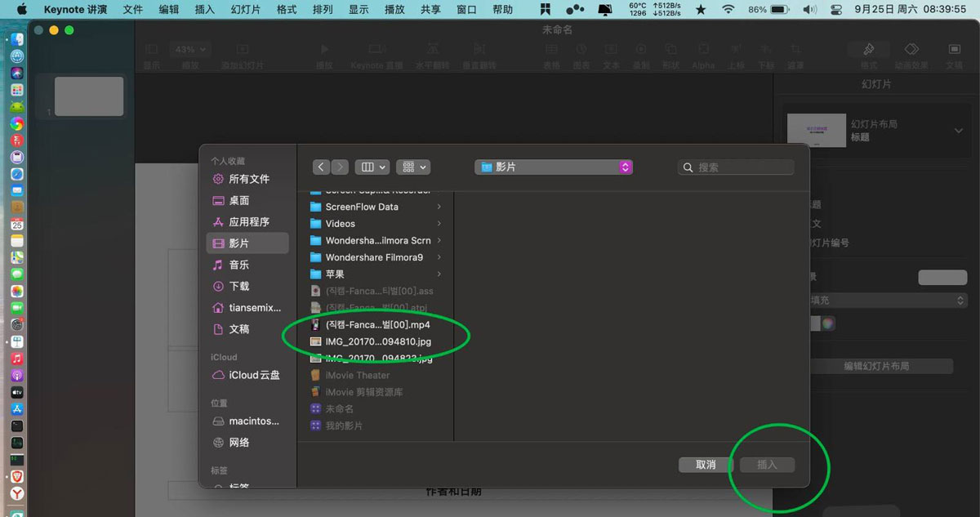This screenshot has height=517, width=980.
Task: Select 网络 in the sidebar
Action: click(247, 442)
